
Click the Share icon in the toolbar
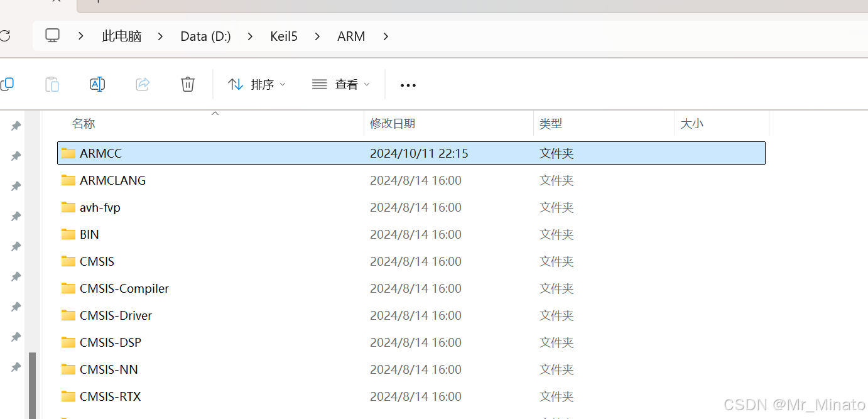(x=143, y=84)
